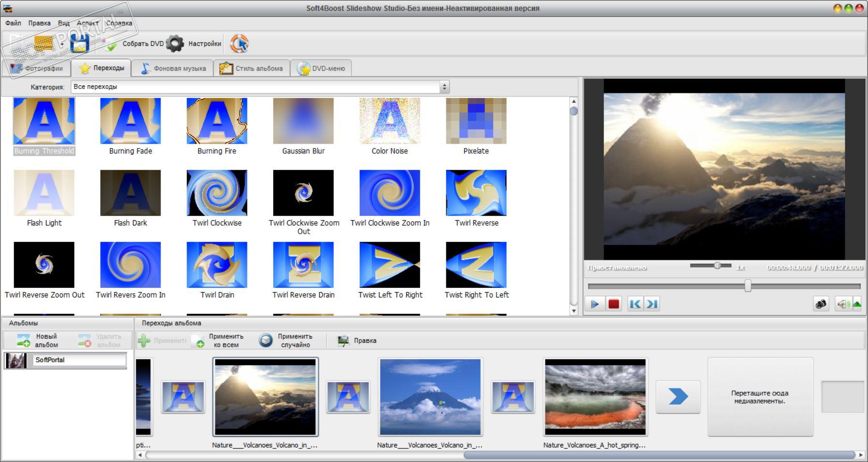Play the slideshow preview
The height and width of the screenshot is (462, 868).
[595, 304]
